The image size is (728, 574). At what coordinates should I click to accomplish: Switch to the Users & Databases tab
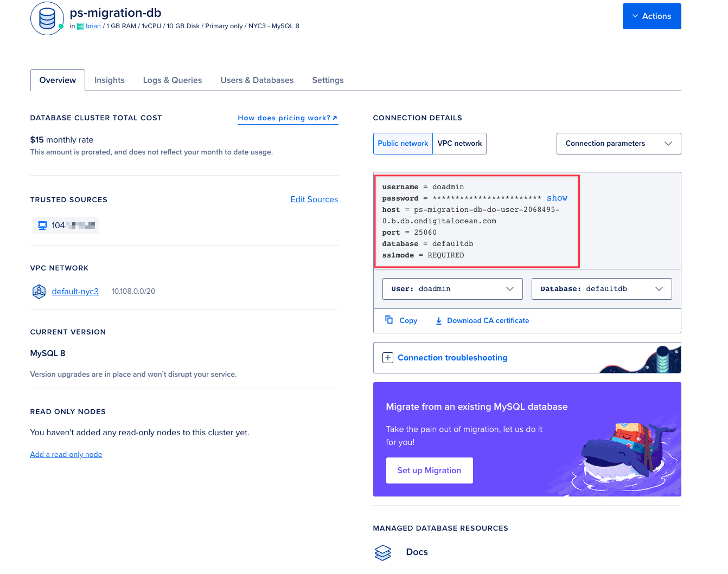tap(257, 80)
